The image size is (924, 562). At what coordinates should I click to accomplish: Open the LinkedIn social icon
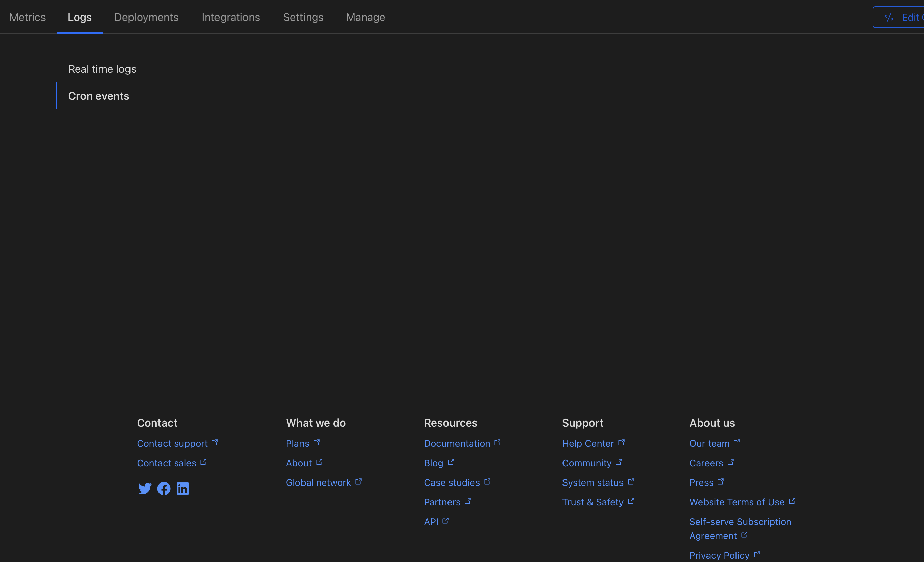point(183,489)
